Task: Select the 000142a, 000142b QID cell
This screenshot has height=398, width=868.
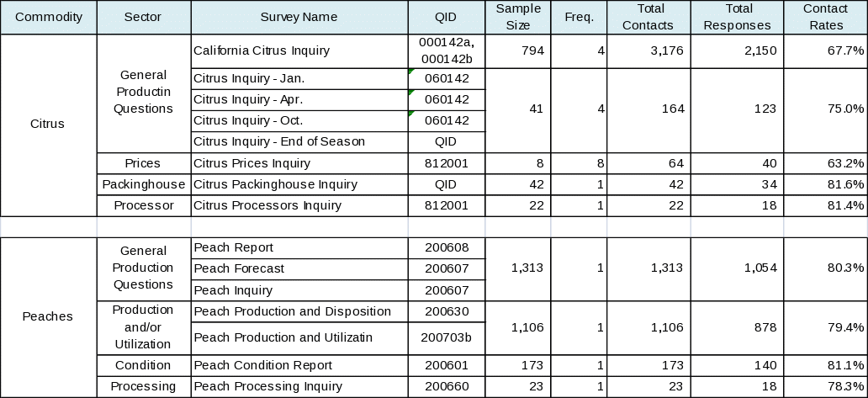Action: [447, 51]
